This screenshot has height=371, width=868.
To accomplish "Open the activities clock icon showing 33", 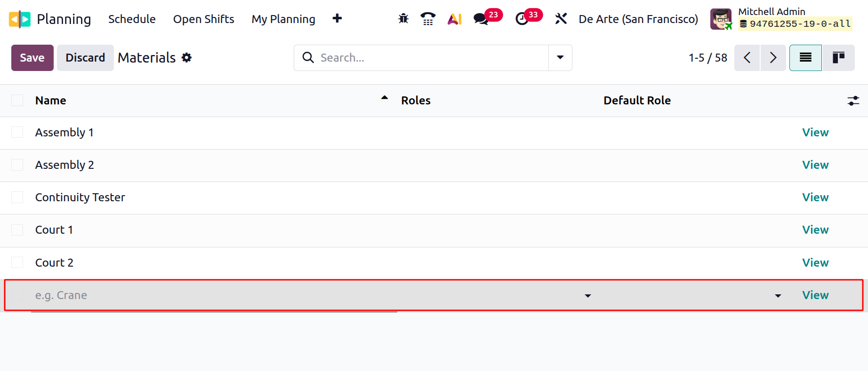I will point(522,20).
